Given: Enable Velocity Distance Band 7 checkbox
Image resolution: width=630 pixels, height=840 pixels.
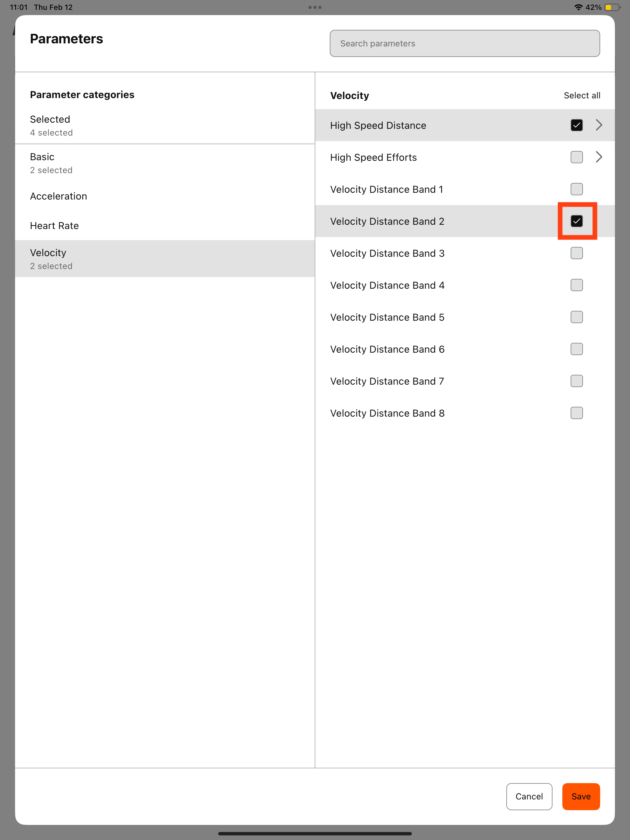Looking at the screenshot, I should coord(576,381).
